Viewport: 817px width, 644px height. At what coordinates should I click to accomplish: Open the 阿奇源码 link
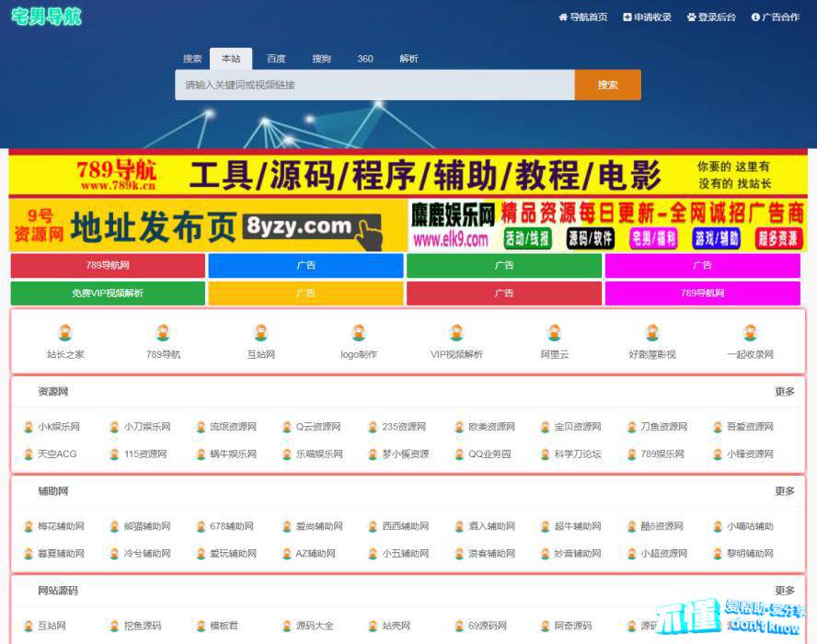[573, 626]
